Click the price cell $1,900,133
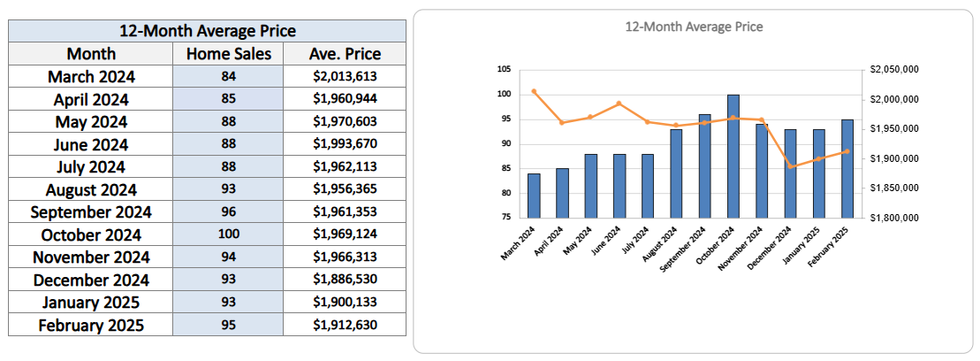Image resolution: width=980 pixels, height=361 pixels. [x=345, y=303]
